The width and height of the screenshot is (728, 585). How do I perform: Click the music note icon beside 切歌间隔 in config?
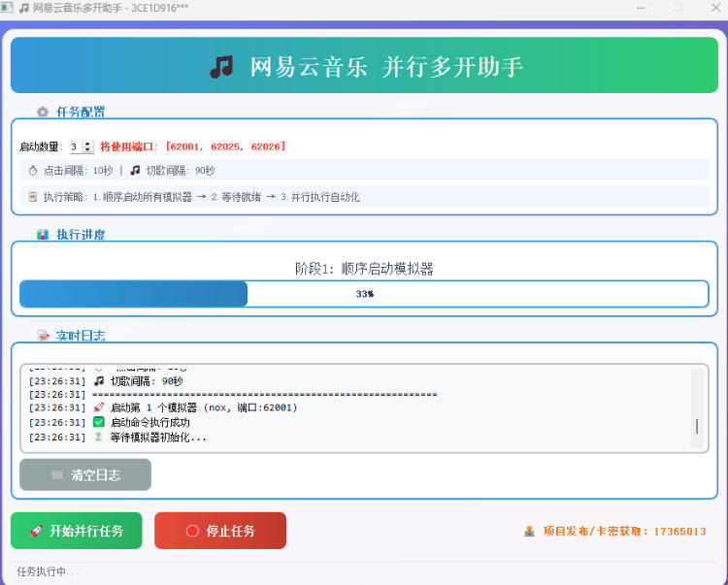tap(135, 170)
